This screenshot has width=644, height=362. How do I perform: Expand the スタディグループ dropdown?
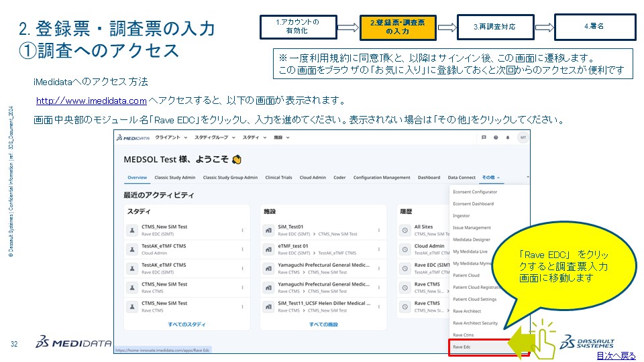click(x=215, y=137)
